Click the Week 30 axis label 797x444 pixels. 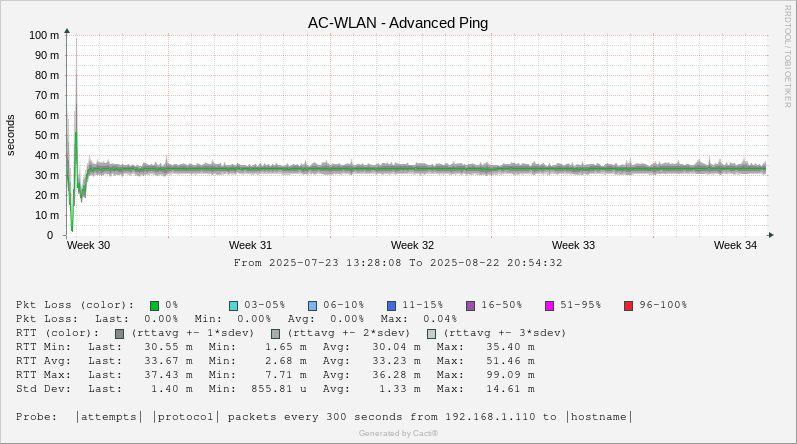(88, 245)
